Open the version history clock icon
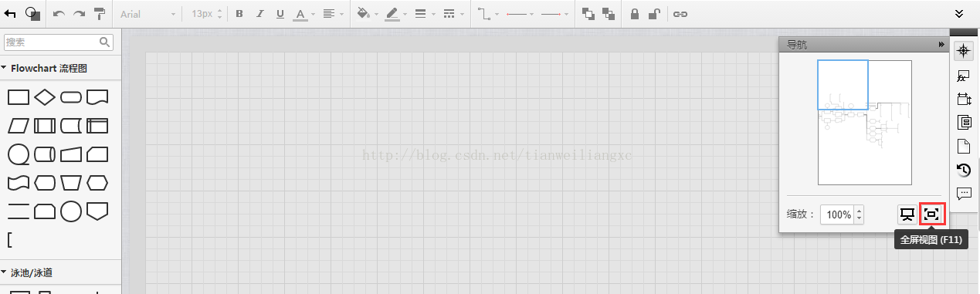Viewport: 980px width, 294px height. [964, 170]
